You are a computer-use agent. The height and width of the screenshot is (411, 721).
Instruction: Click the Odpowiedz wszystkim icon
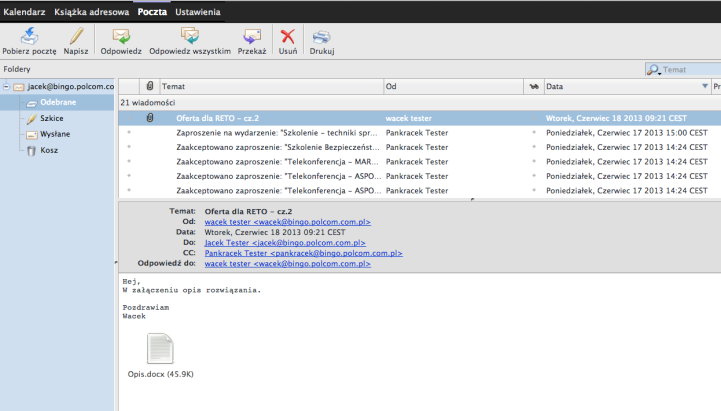[x=190, y=36]
